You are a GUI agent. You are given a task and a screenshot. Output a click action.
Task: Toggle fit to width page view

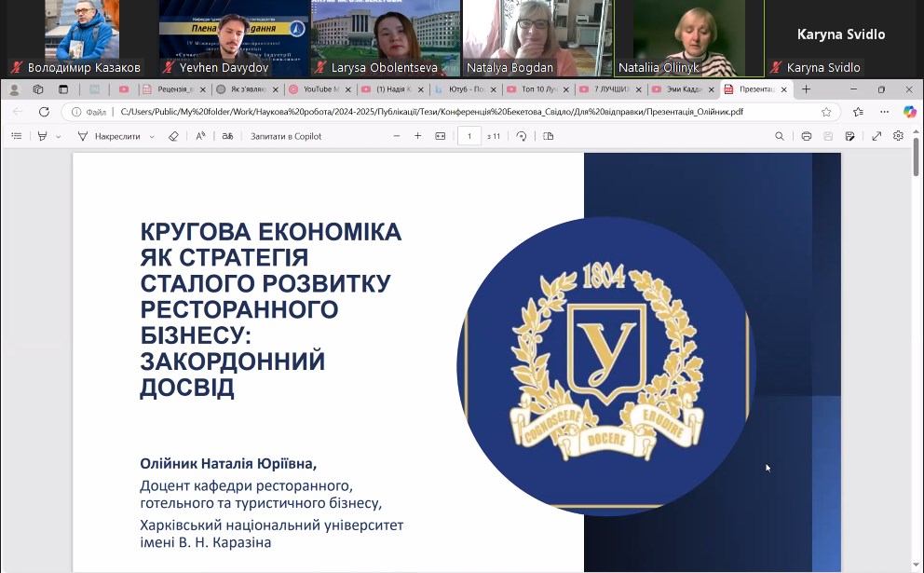tap(441, 136)
